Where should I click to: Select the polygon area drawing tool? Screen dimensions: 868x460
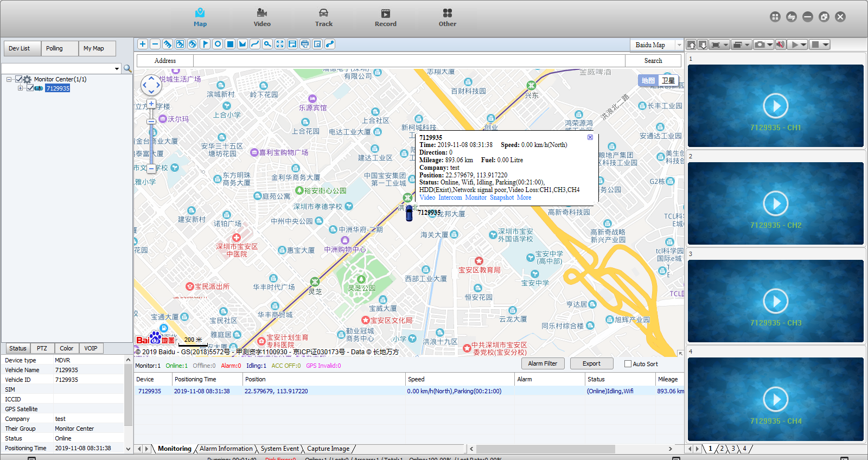[242, 44]
